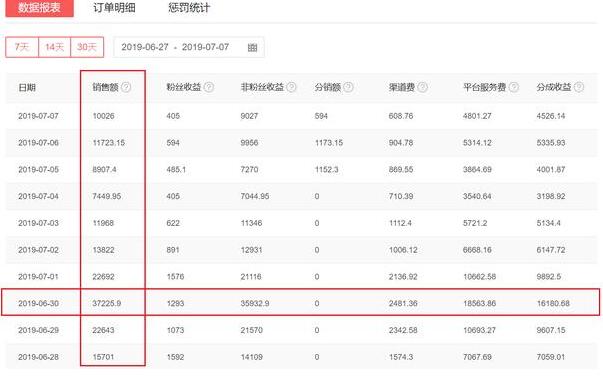The width and height of the screenshot is (603, 377).
Task: Click sales value 8907.4
Action: (x=104, y=170)
